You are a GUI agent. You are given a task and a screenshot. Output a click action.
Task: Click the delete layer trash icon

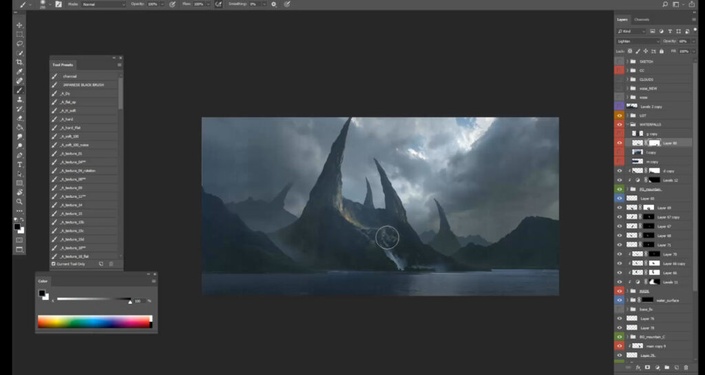pyautogui.click(x=686, y=368)
